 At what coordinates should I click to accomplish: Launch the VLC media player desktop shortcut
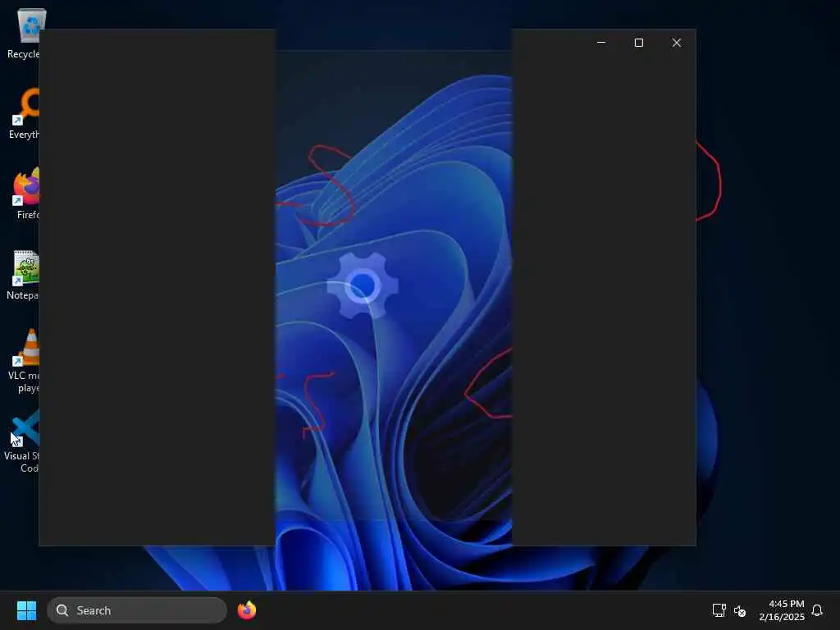[x=25, y=361]
